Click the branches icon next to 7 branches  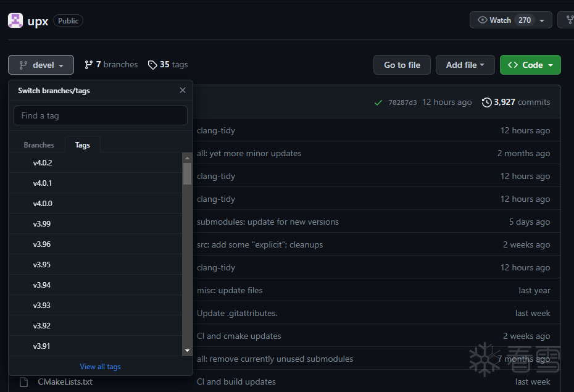click(89, 65)
